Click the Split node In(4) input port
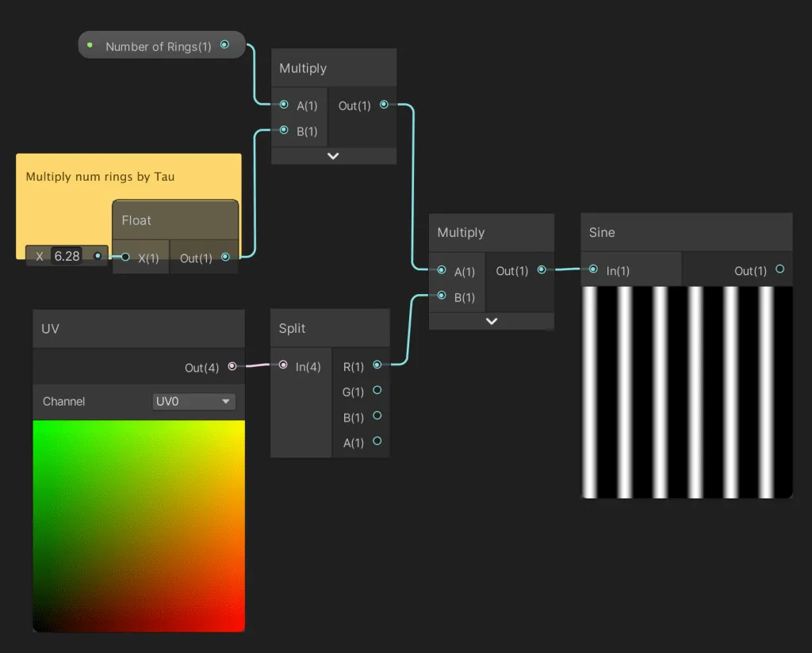The image size is (812, 653). click(x=283, y=365)
